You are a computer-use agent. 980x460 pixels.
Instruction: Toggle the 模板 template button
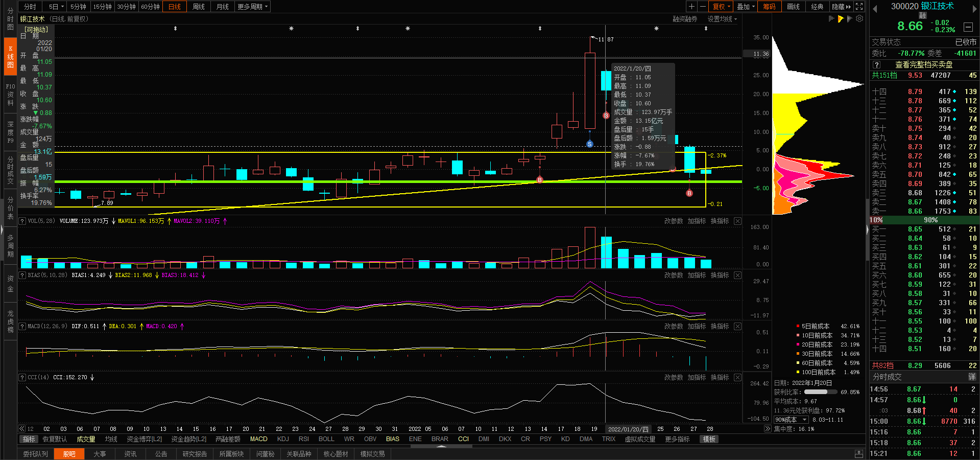(x=709, y=439)
